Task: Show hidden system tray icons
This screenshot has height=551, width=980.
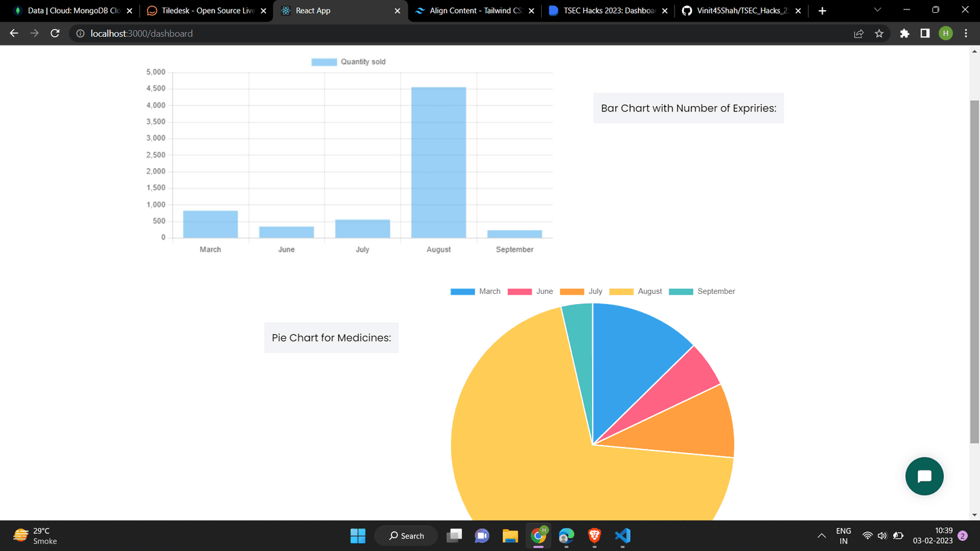Action: [x=821, y=536]
